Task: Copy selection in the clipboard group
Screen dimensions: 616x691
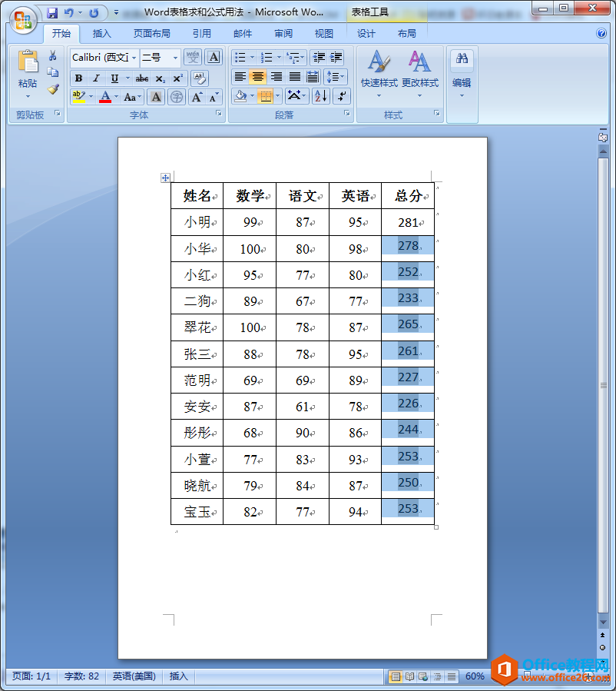Action: 53,72
